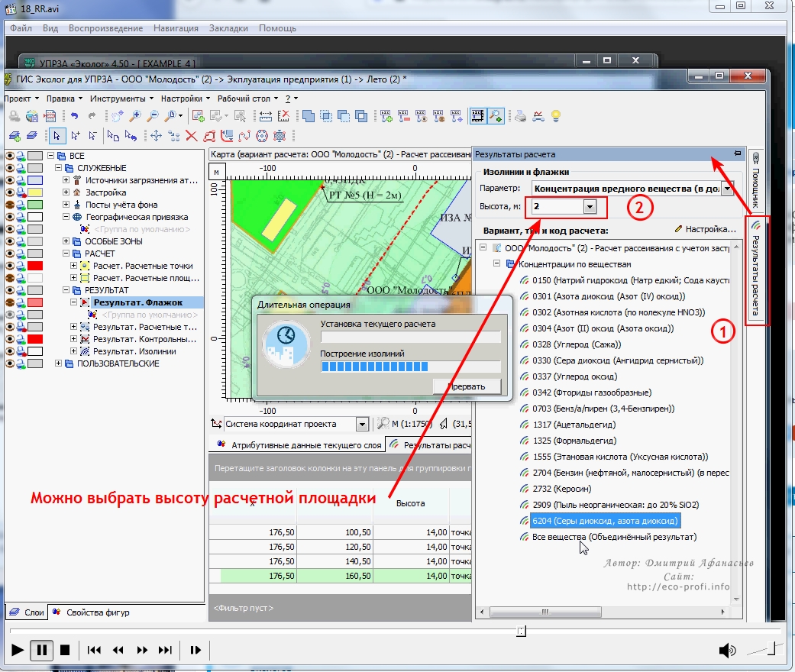Toggle visibility eye for Результат. Флажок layer
This screenshot has height=672, width=795.
(11, 302)
